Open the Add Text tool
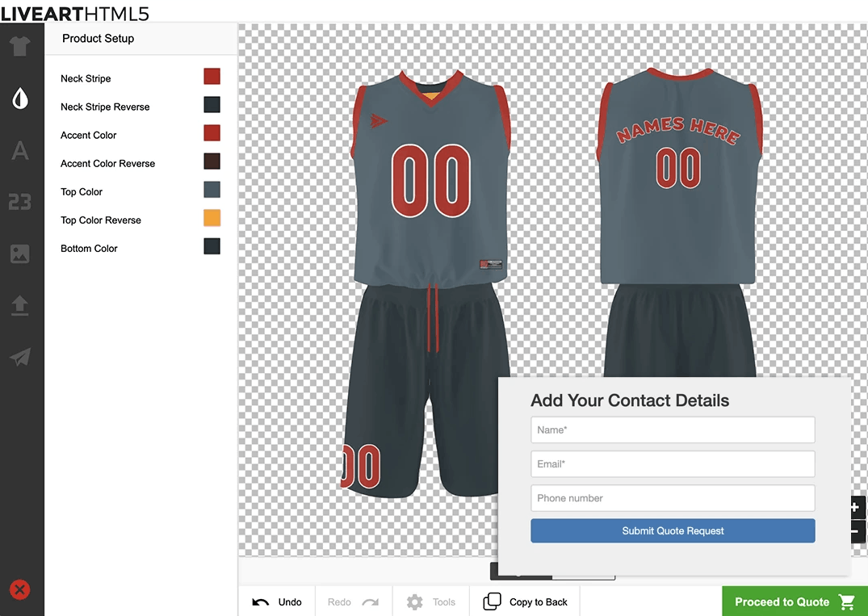Image resolution: width=868 pixels, height=616 pixels. click(x=20, y=150)
